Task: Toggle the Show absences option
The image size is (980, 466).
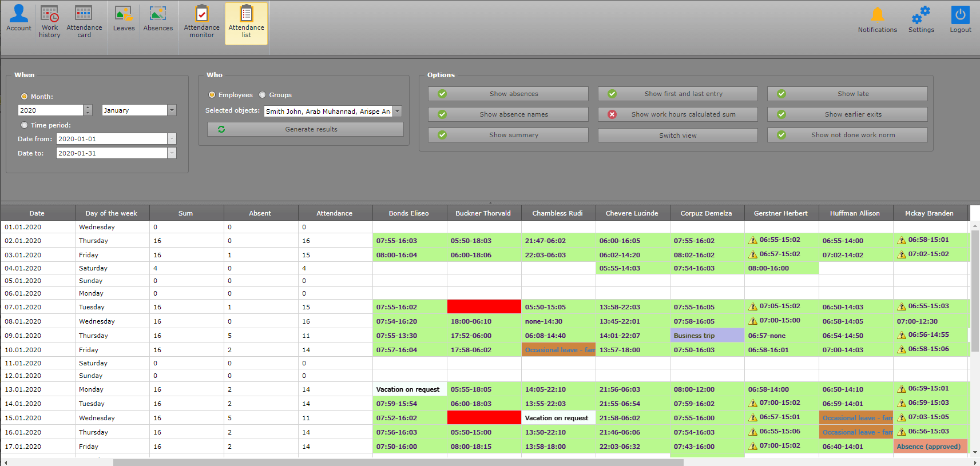Action: [507, 94]
